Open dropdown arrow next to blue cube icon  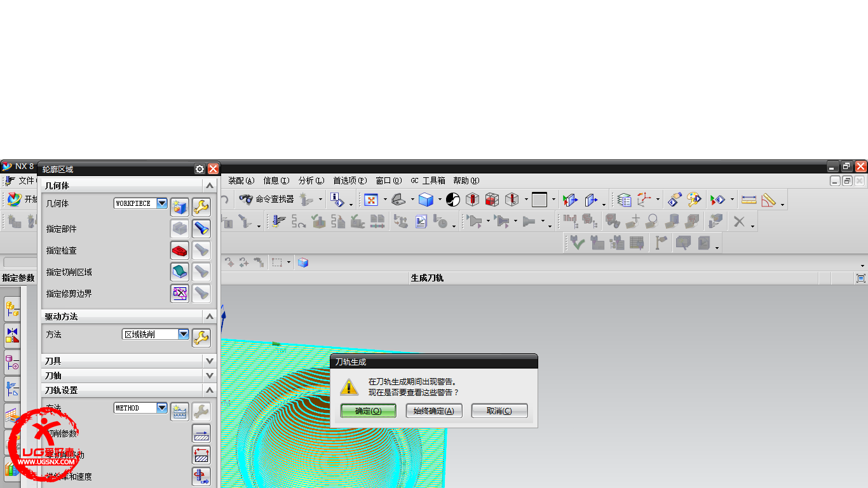(x=440, y=200)
